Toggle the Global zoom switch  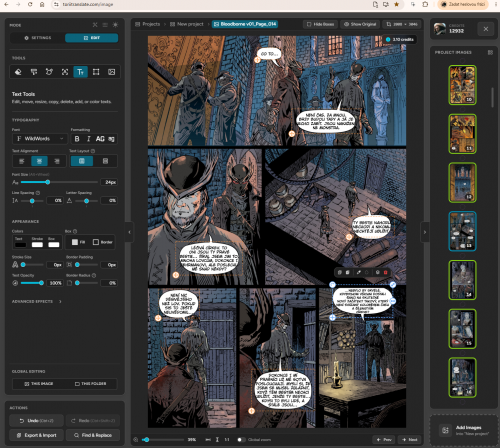241,440
